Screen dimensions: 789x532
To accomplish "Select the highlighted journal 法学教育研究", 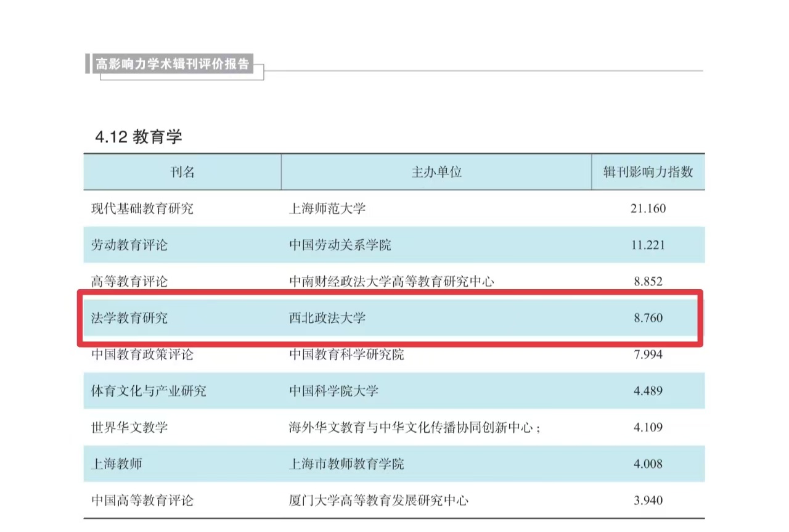I will [129, 319].
